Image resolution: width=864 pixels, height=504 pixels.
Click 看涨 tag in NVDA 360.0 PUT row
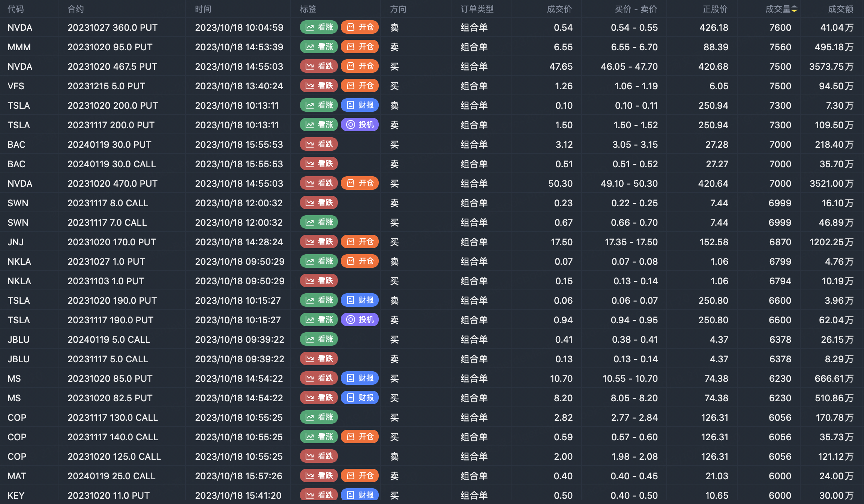(x=319, y=27)
